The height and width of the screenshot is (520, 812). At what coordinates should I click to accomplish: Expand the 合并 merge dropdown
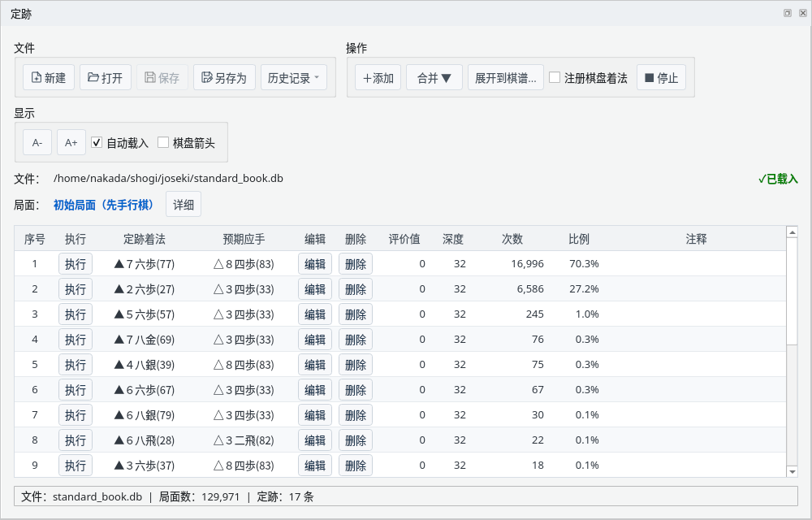coord(434,78)
